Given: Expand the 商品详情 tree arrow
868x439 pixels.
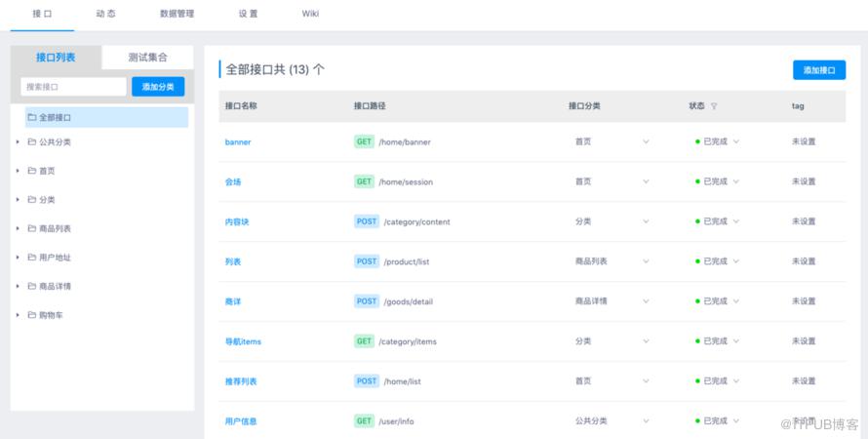Looking at the screenshot, I should point(18,286).
